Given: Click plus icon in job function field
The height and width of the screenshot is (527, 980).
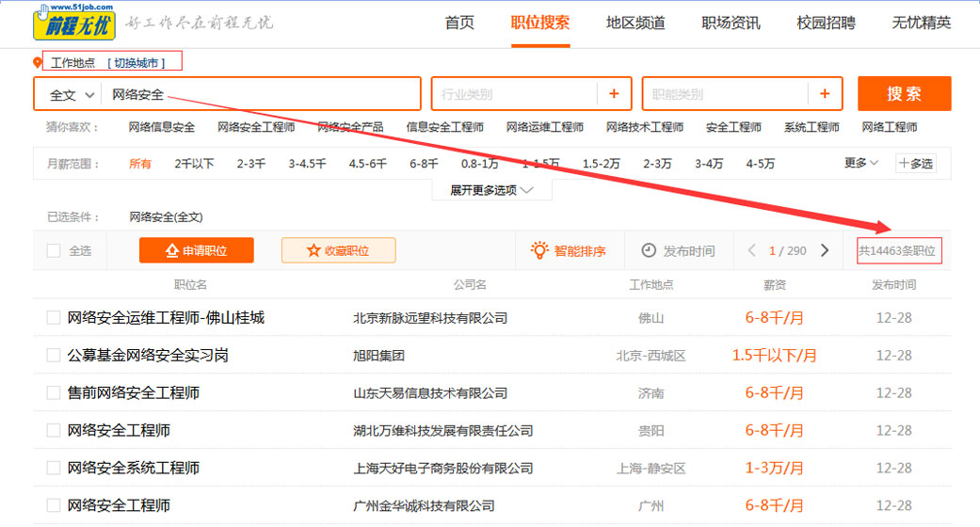Looking at the screenshot, I should [x=825, y=94].
